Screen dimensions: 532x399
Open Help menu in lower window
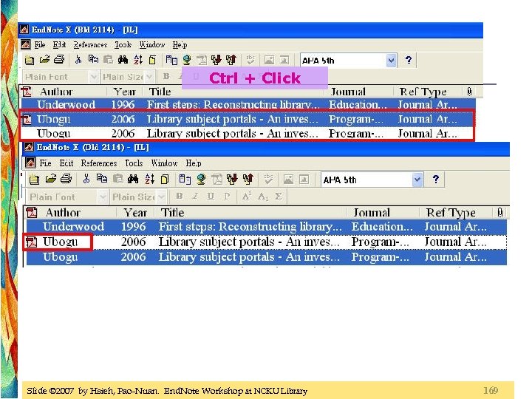click(x=194, y=163)
